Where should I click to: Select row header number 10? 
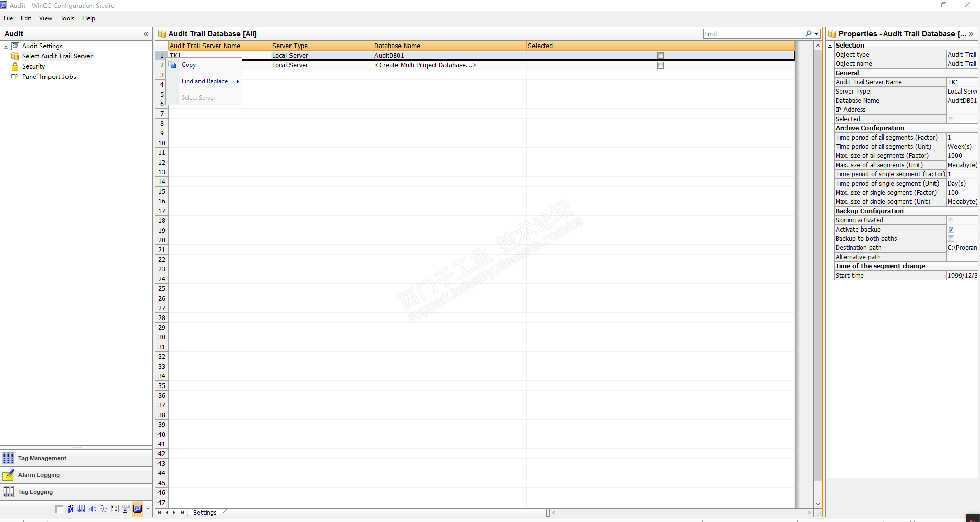(x=162, y=143)
